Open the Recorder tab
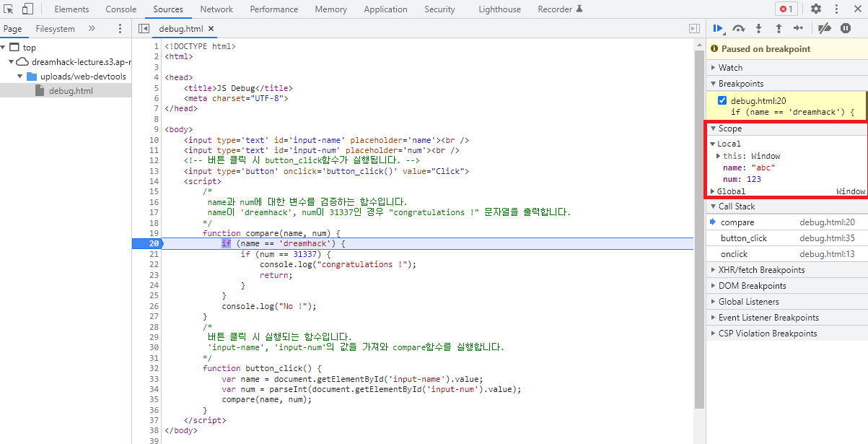 pos(560,9)
